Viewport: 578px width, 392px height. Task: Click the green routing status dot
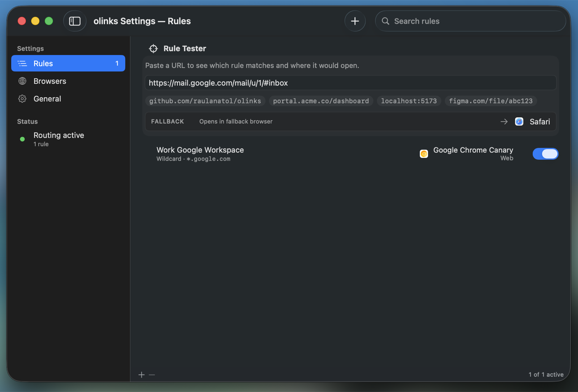[22, 139]
